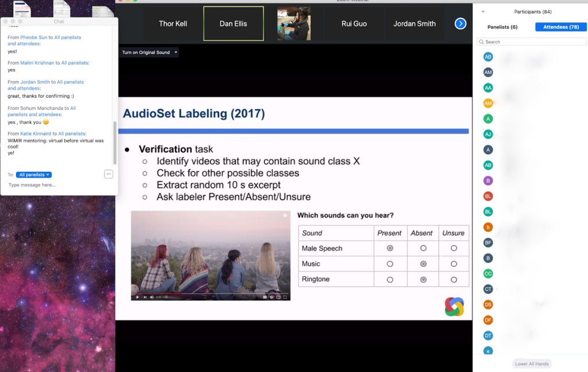Click the dark blue AM attendee avatar
The image size is (588, 372).
click(x=488, y=72)
